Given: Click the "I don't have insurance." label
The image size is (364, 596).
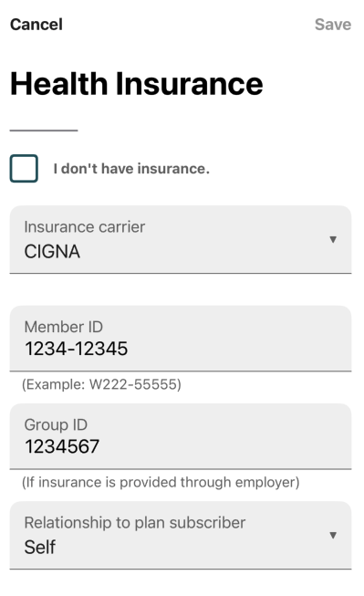Looking at the screenshot, I should [x=131, y=168].
